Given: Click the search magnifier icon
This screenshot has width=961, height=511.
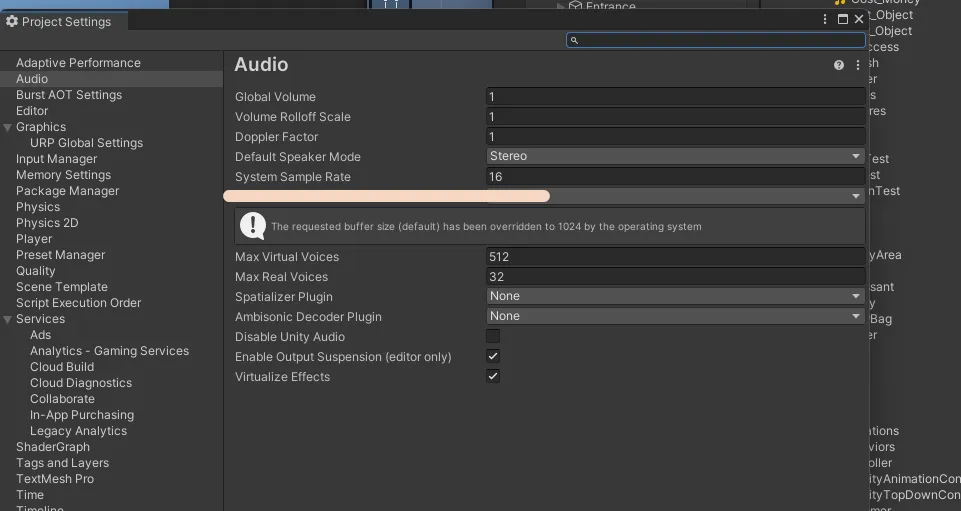Looking at the screenshot, I should pos(574,40).
